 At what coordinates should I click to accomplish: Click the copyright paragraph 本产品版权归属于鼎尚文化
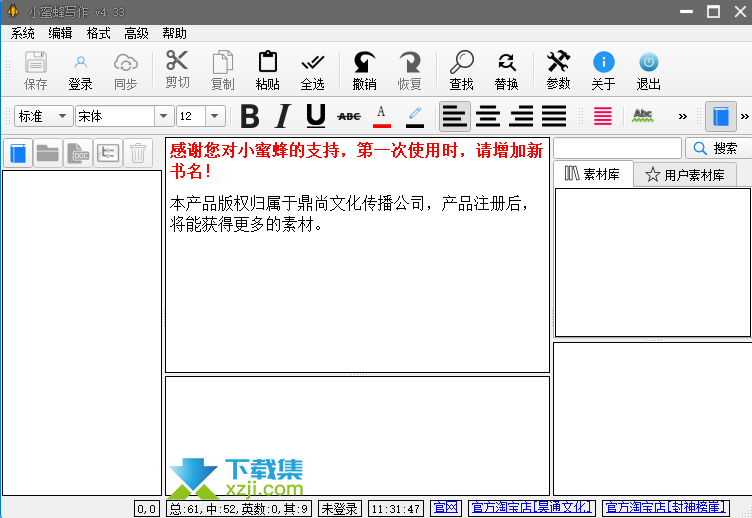[350, 213]
